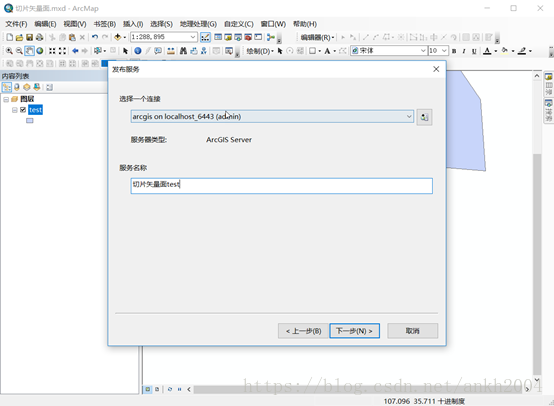Viewport: 554px width, 406px height.
Task: Open the font name dropdown 宋体
Action: 423,51
